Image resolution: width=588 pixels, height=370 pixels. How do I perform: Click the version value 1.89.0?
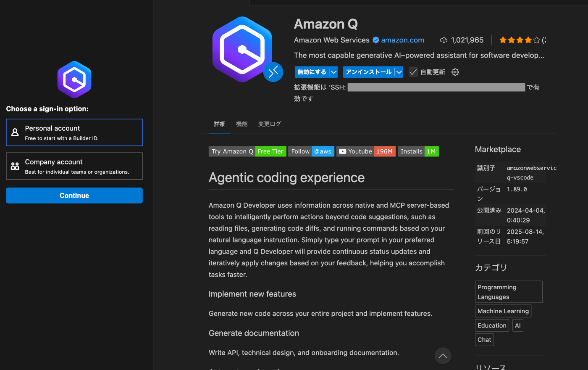click(x=517, y=189)
